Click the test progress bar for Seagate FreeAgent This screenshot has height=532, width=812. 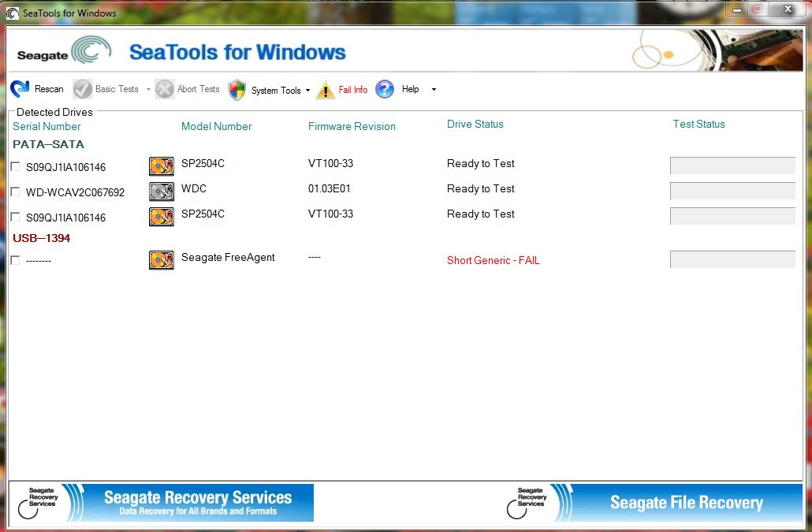732,259
